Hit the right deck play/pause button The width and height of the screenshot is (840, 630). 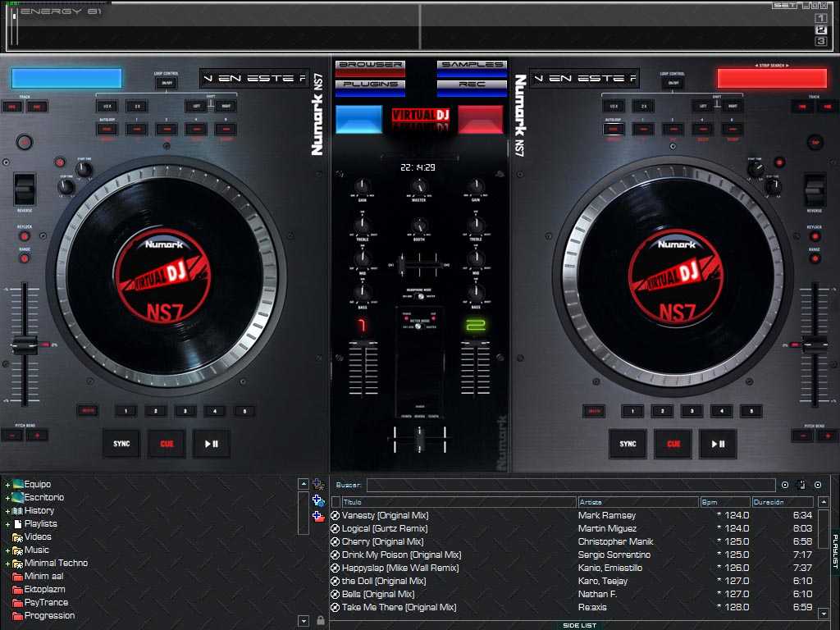(718, 444)
